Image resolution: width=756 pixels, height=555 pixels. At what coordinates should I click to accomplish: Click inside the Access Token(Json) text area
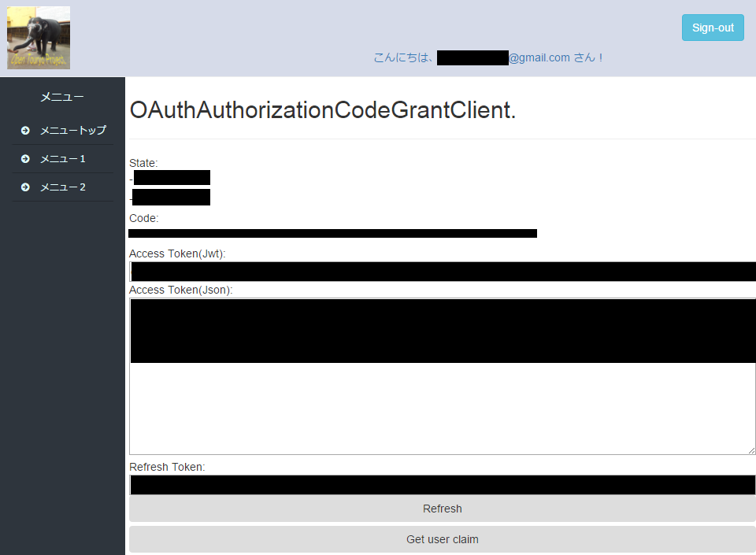pos(441,374)
